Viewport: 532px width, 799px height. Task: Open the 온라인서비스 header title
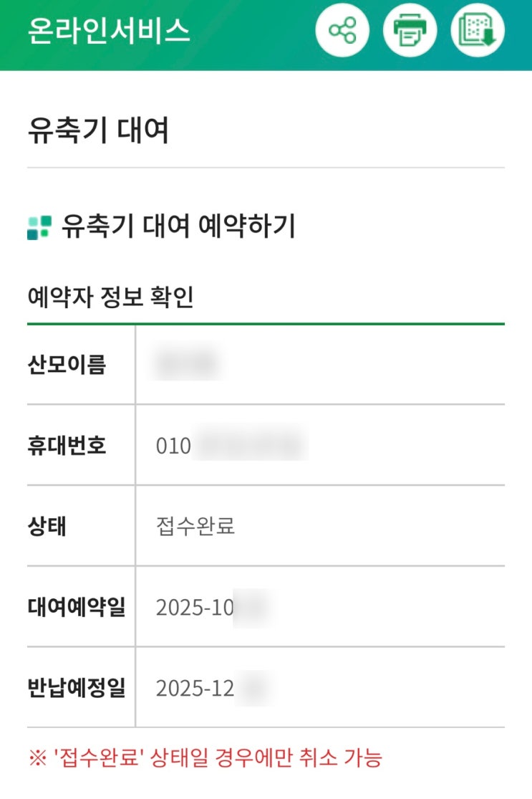109,32
